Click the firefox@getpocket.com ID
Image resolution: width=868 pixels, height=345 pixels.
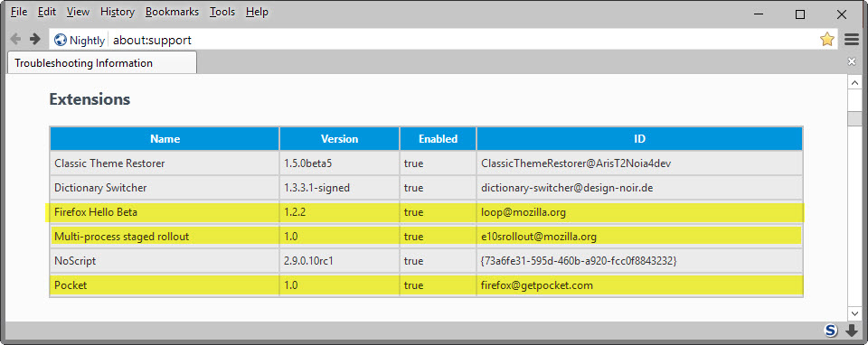(x=639, y=285)
